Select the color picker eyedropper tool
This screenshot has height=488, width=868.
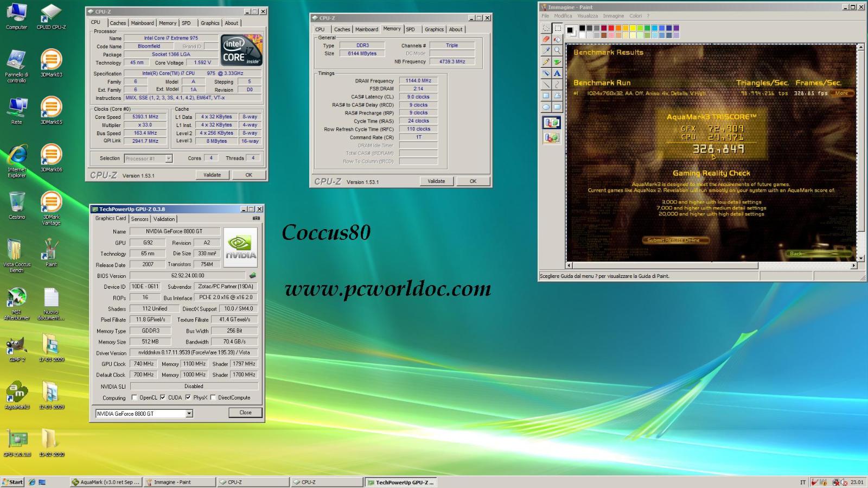[x=546, y=50]
